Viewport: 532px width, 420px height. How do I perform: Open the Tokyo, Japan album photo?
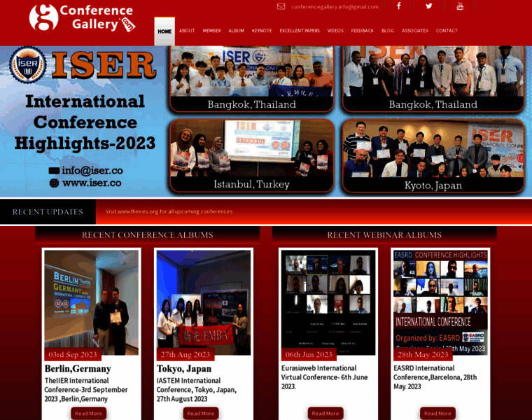(x=204, y=302)
